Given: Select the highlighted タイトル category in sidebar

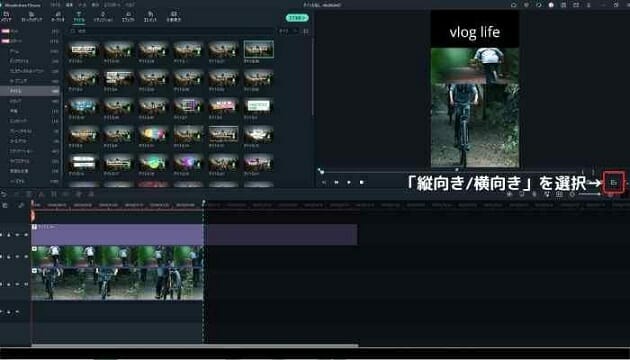Looking at the screenshot, I should pyautogui.click(x=30, y=91).
